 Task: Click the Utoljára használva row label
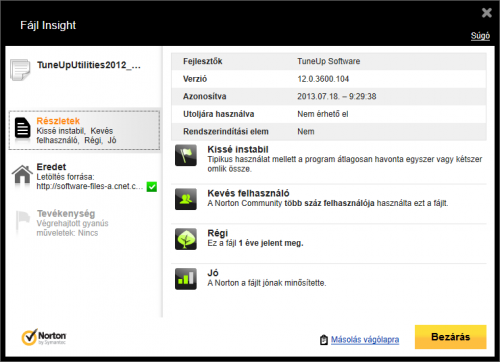pos(218,114)
